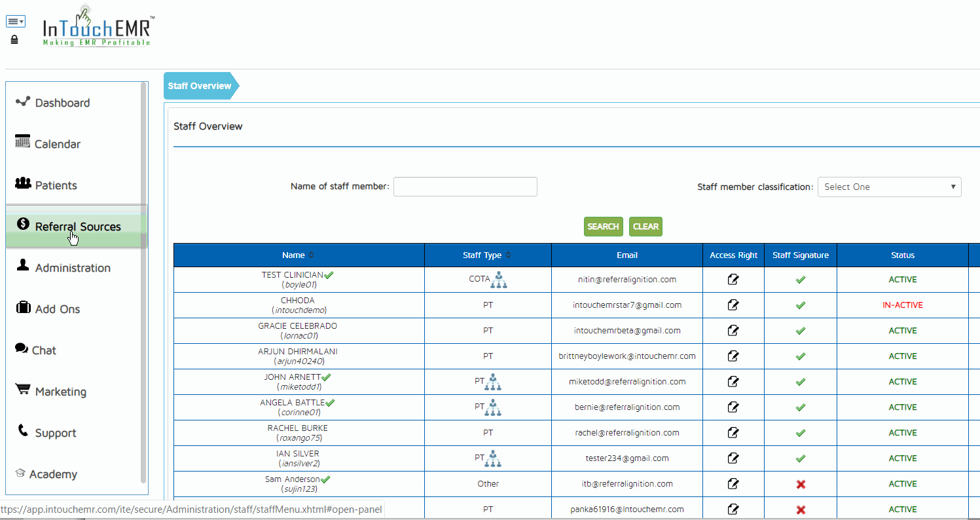
Task: Toggle the IN-ACTIVE status for CHHODA
Action: 902,305
